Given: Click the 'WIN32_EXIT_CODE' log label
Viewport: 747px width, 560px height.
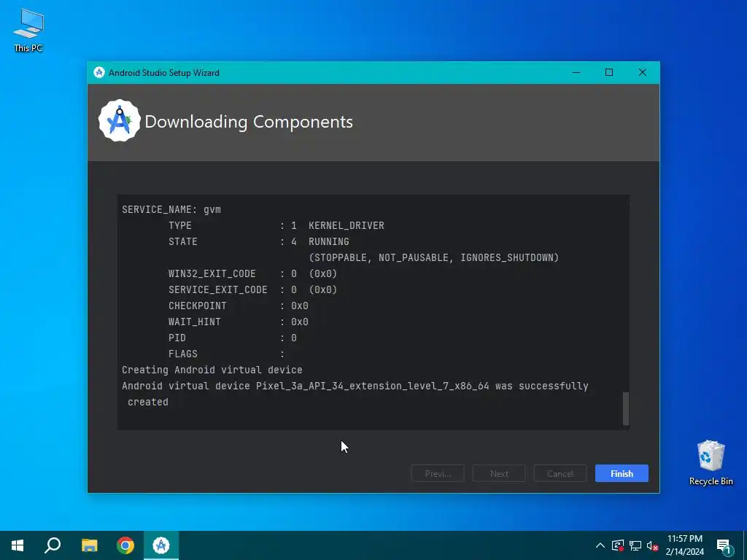Looking at the screenshot, I should pyautogui.click(x=212, y=274).
